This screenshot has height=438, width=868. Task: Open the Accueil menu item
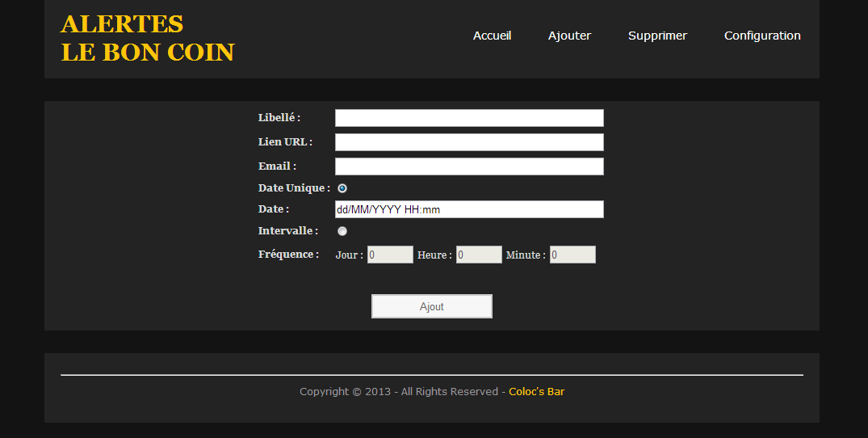tap(492, 36)
